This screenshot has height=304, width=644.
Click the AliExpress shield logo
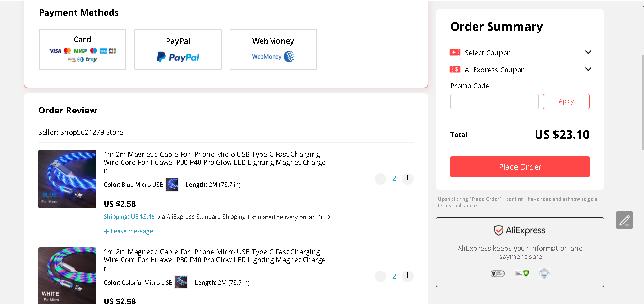[x=498, y=230]
